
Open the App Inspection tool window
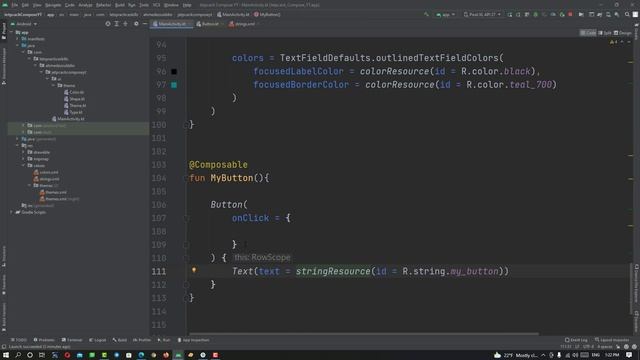[193, 340]
